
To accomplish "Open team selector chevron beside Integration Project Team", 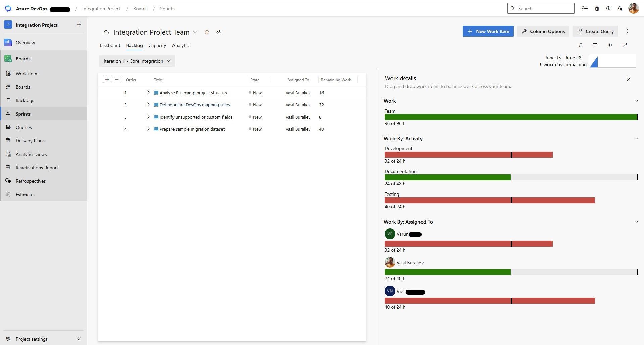I will (x=195, y=32).
